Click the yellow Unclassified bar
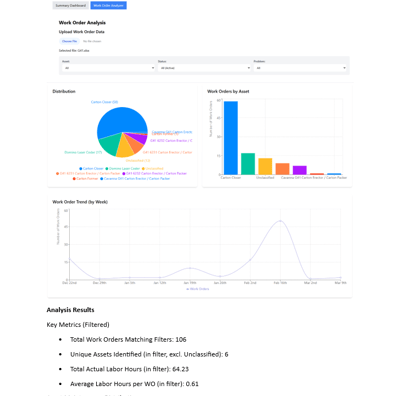Viewport: 400px width, 396px height. [265, 166]
